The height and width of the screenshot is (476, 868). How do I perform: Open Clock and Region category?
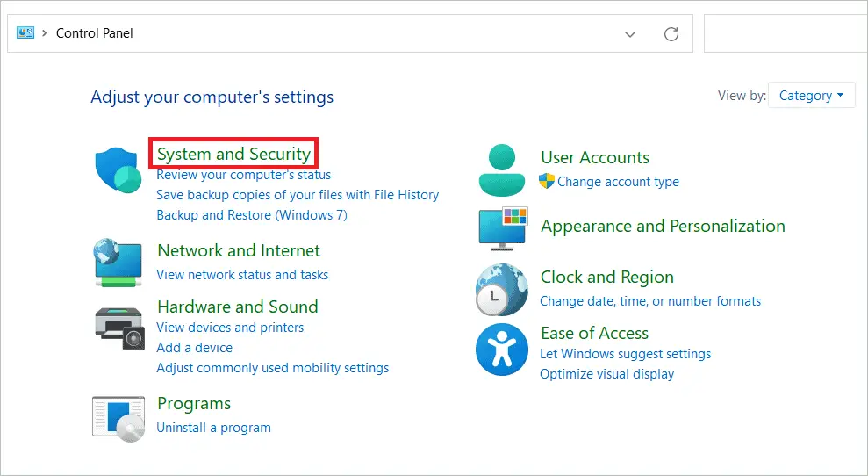pos(607,277)
